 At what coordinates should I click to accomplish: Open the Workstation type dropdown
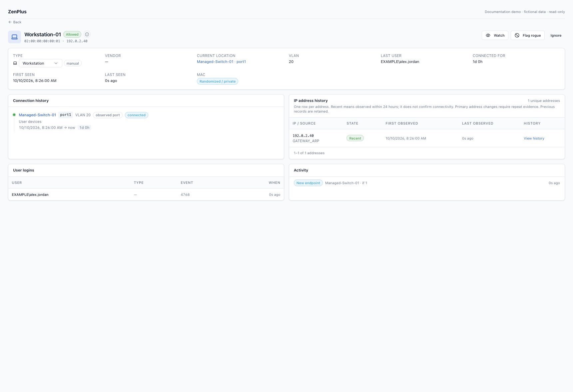click(x=40, y=63)
